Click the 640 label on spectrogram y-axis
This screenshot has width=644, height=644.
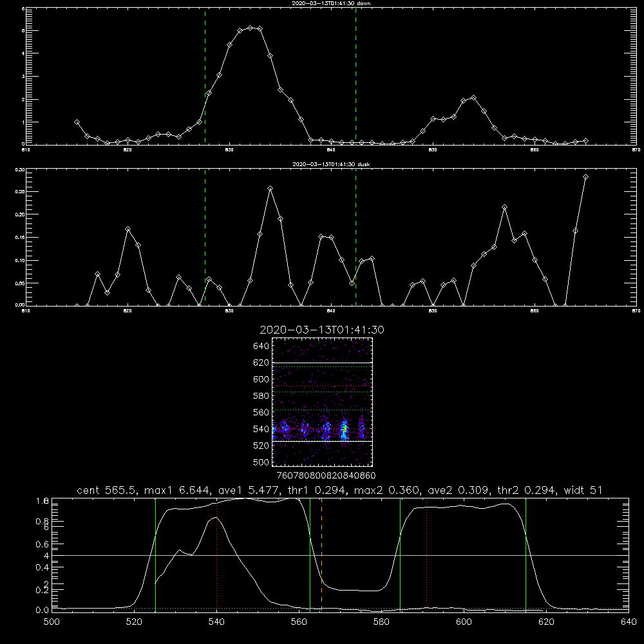tap(261, 346)
